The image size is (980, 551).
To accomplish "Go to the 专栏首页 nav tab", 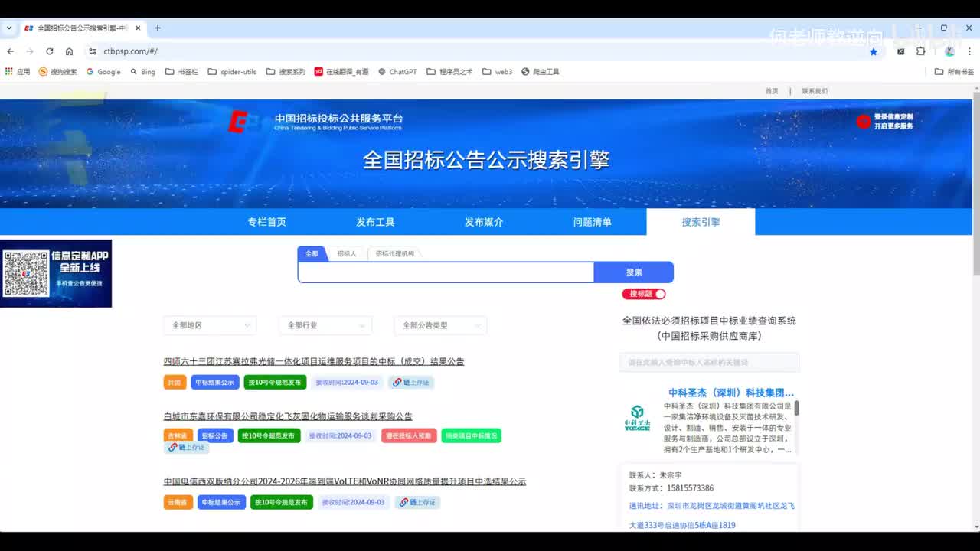I will pyautogui.click(x=266, y=222).
